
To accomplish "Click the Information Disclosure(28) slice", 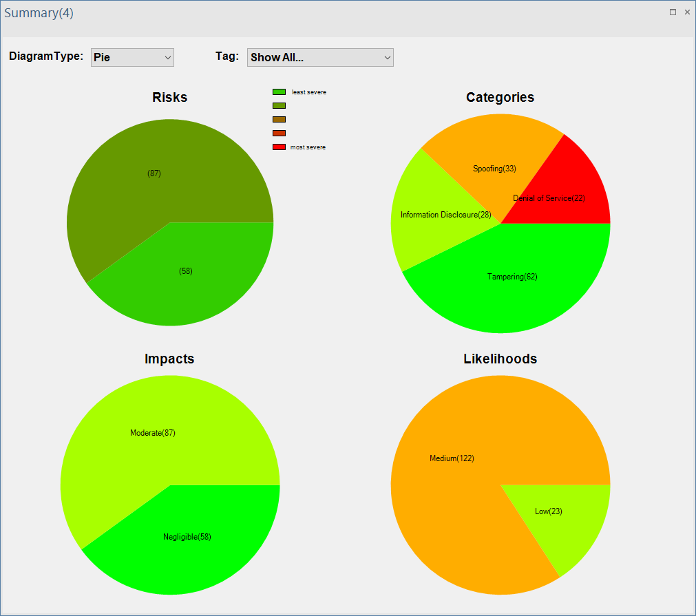I will tap(445, 215).
